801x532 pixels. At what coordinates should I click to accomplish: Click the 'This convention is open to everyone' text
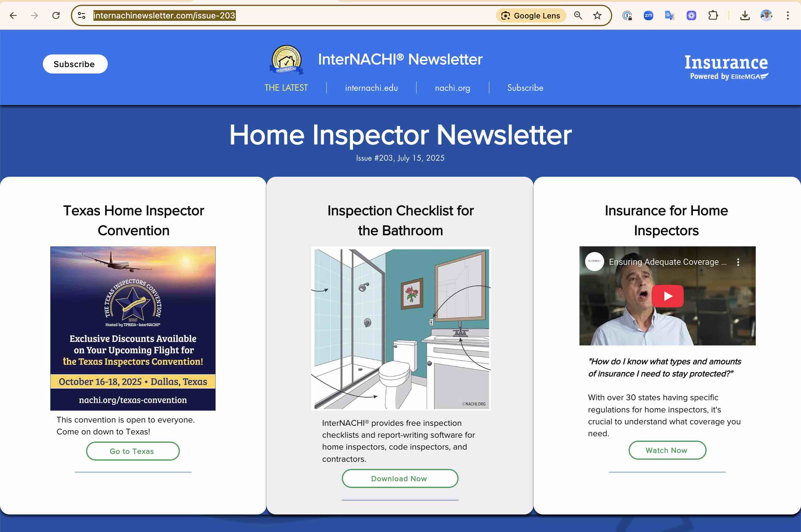[126, 425]
